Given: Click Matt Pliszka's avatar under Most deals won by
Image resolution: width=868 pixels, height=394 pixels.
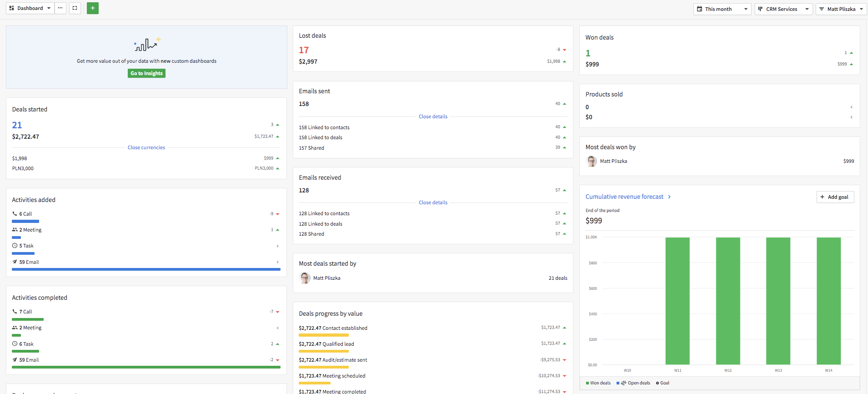Looking at the screenshot, I should coord(592,161).
